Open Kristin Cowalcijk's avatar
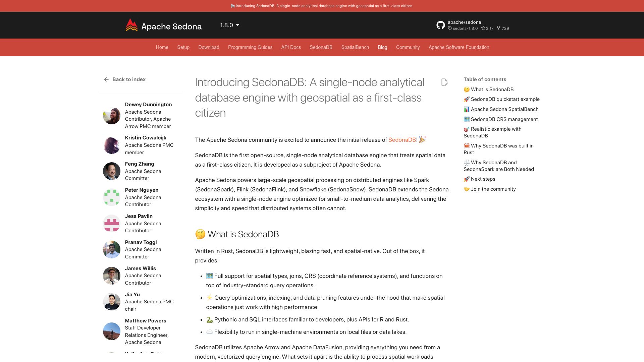The width and height of the screenshot is (644, 362). point(112,145)
